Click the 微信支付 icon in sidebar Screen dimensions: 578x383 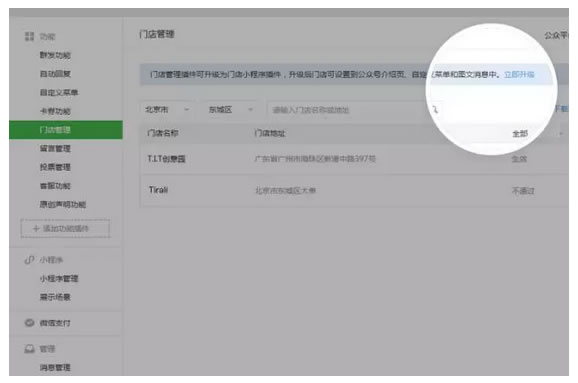point(29,323)
